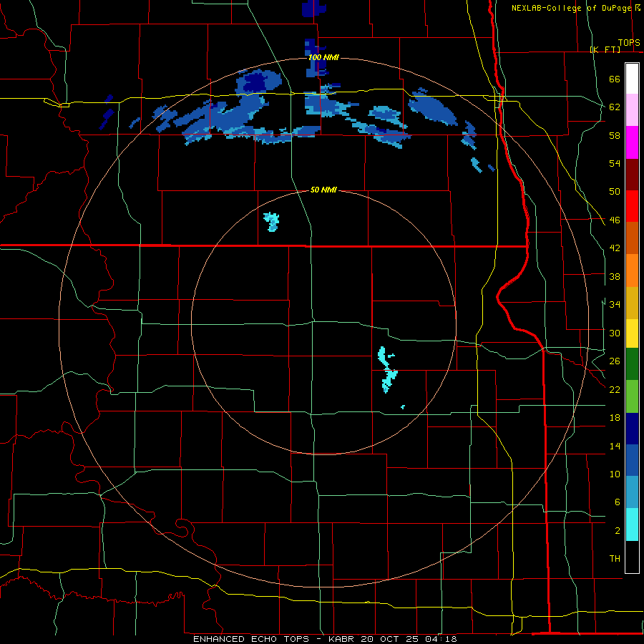Click the gold swatch between 30 and 34
The height and width of the screenshot is (644, 644).
coord(632,303)
